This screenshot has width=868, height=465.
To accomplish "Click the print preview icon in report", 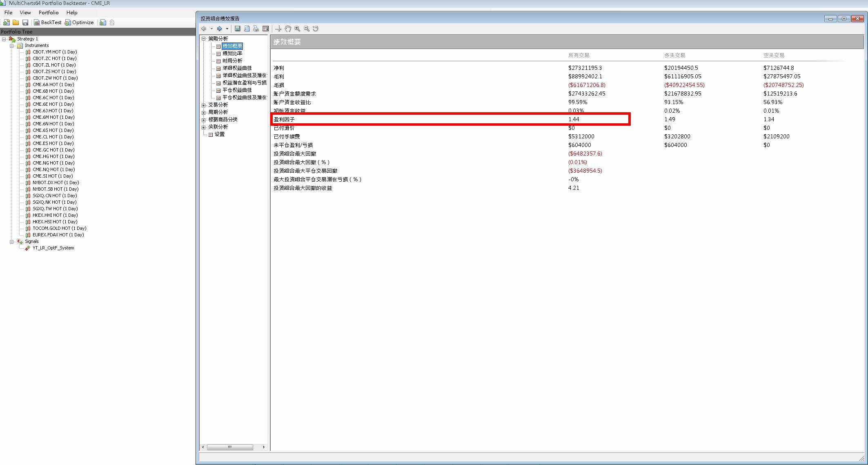I will click(247, 29).
